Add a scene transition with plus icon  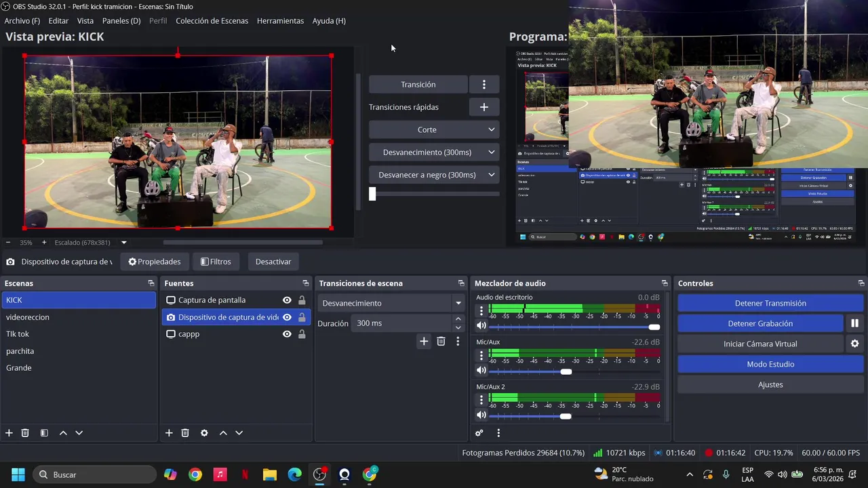pos(424,342)
